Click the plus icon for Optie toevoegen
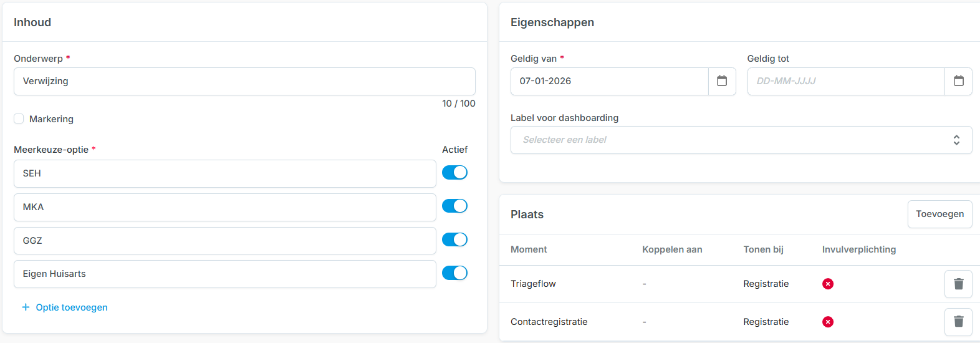This screenshot has height=343, width=980. pyautogui.click(x=26, y=307)
